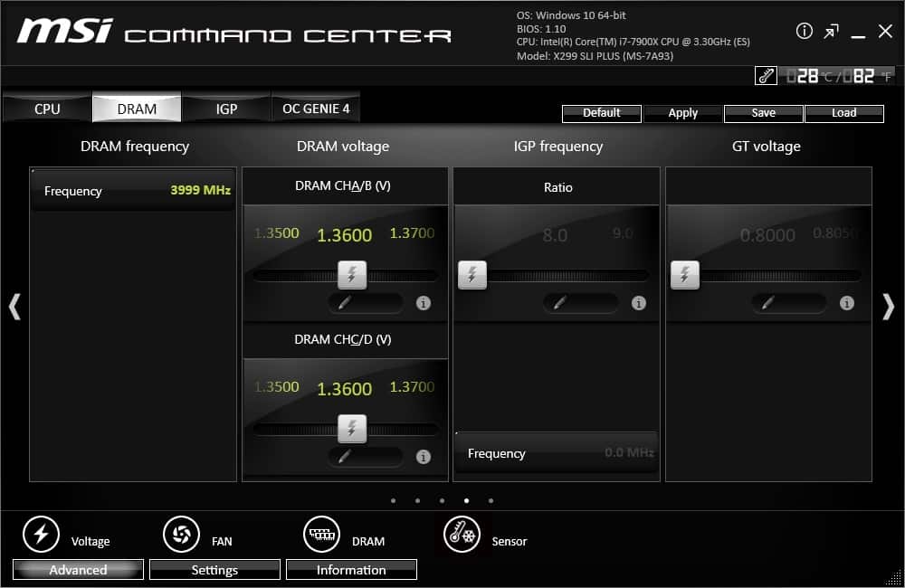Image resolution: width=905 pixels, height=588 pixels.
Task: Click info icon for DRAM CHC/D voltage
Action: point(423,457)
